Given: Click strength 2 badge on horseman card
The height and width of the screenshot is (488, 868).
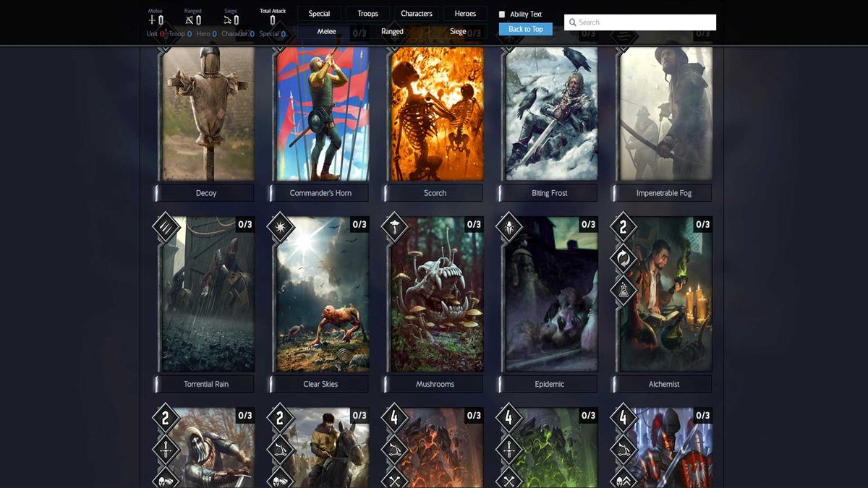Looking at the screenshot, I should [x=280, y=418].
